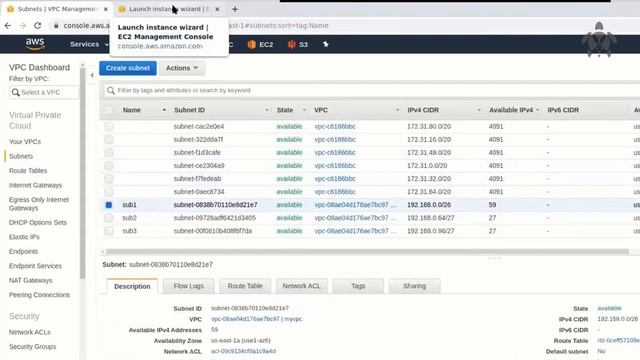This screenshot has width=640, height=360.
Task: Open vpc-c6186bbc link in first row
Action: click(x=335, y=127)
